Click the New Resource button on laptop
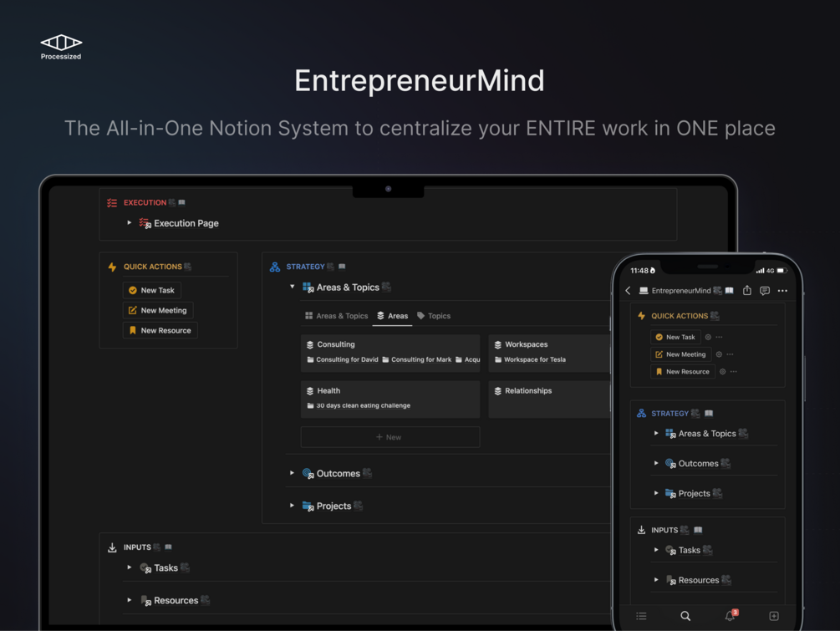This screenshot has width=840, height=631. coord(160,330)
